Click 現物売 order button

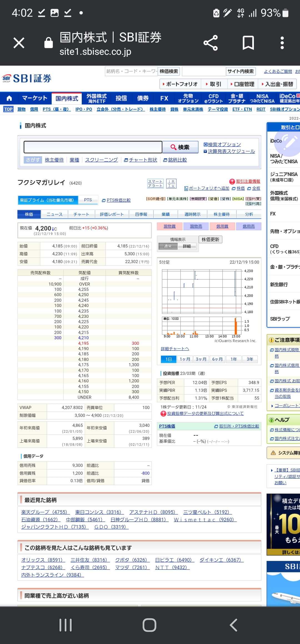[x=196, y=226]
